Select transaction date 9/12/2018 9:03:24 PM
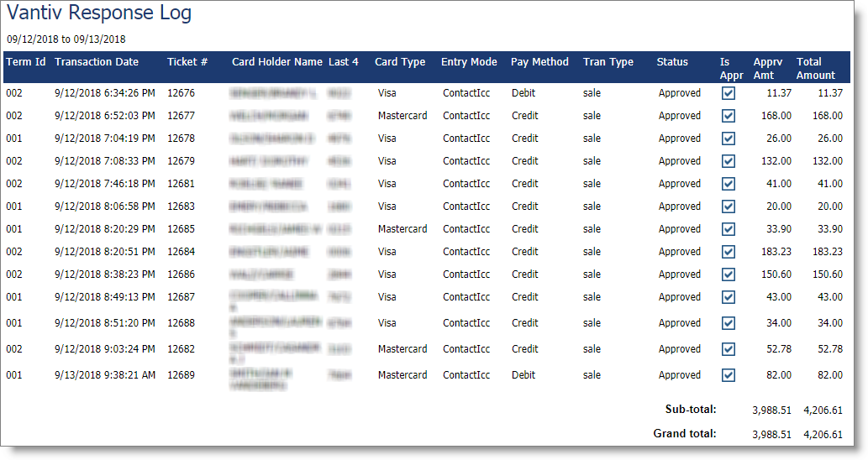Image resolution: width=868 pixels, height=460 pixels. pyautogui.click(x=105, y=349)
